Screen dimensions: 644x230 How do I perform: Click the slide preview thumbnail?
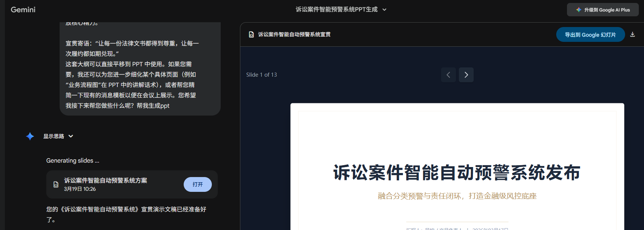(457, 167)
